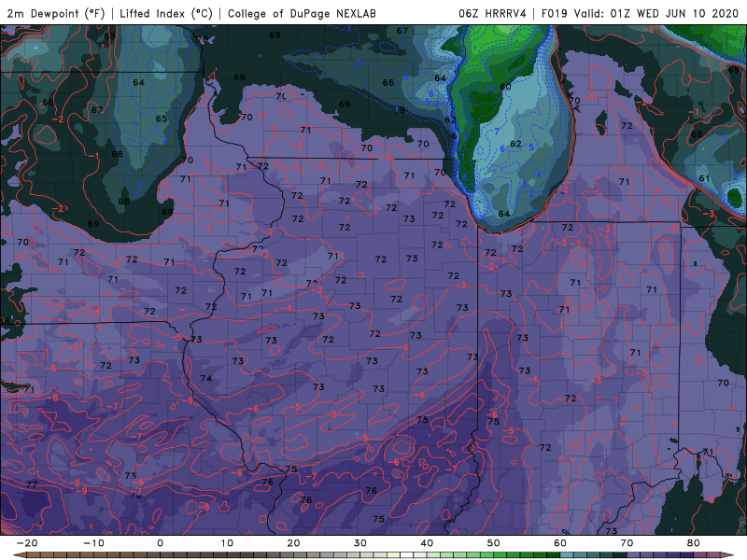Click the 60 label on the color scale
This screenshot has width=747, height=560.
tap(560, 543)
